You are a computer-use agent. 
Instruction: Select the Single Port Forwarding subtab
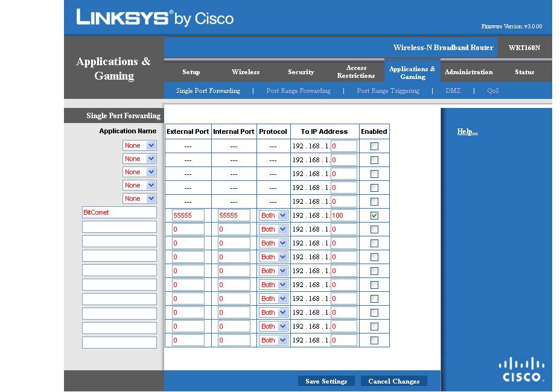208,90
